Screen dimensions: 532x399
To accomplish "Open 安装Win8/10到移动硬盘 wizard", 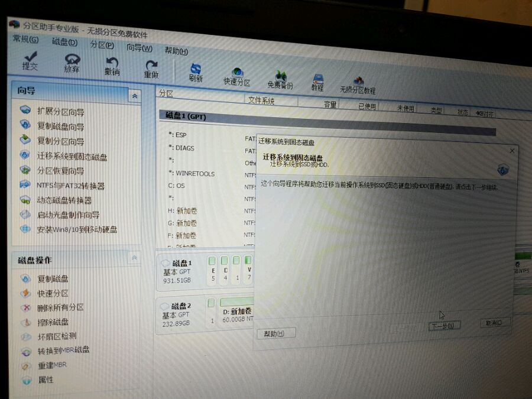I will coord(68,229).
